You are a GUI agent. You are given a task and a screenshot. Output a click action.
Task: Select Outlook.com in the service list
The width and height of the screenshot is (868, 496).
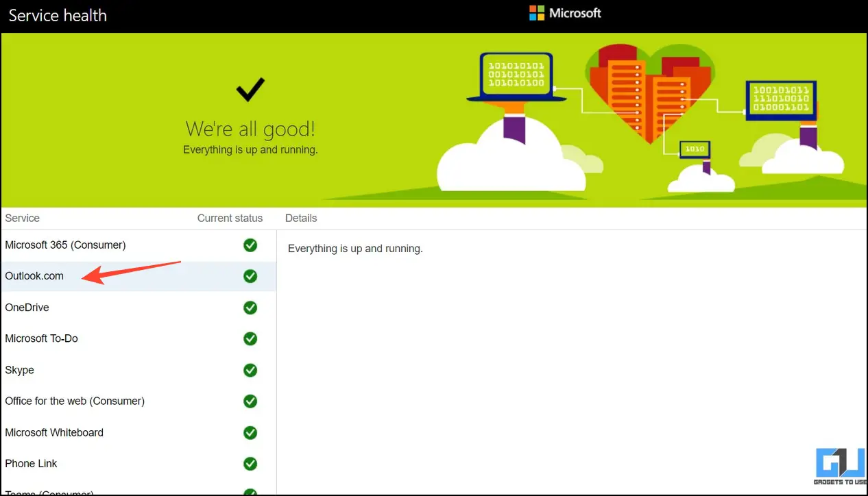click(x=138, y=276)
